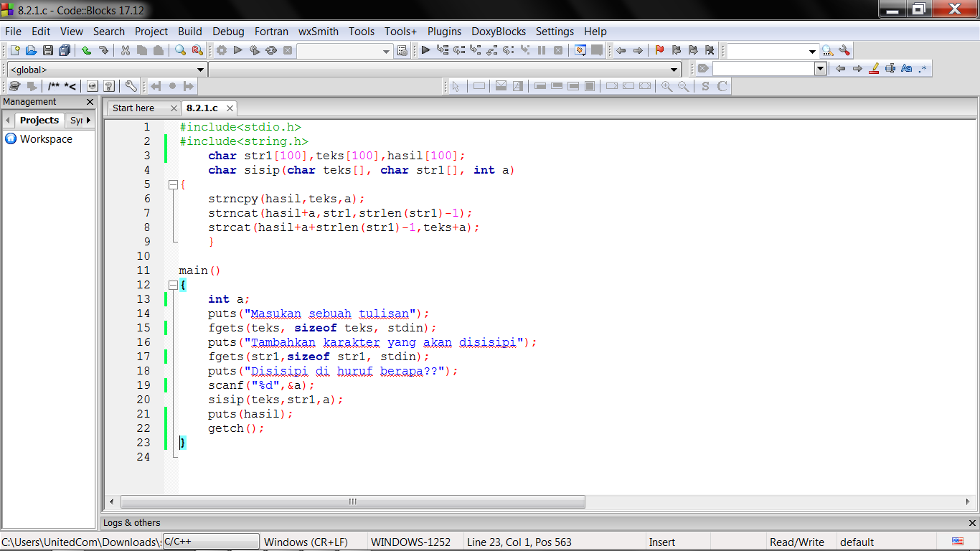Image resolution: width=980 pixels, height=551 pixels.
Task: Close the Logs & others panel
Action: (x=972, y=523)
